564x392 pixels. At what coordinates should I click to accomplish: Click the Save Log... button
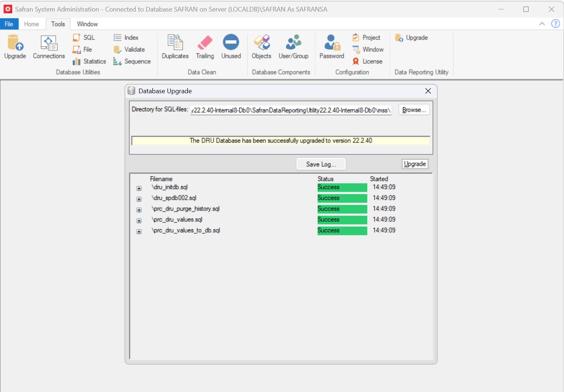pos(321,164)
